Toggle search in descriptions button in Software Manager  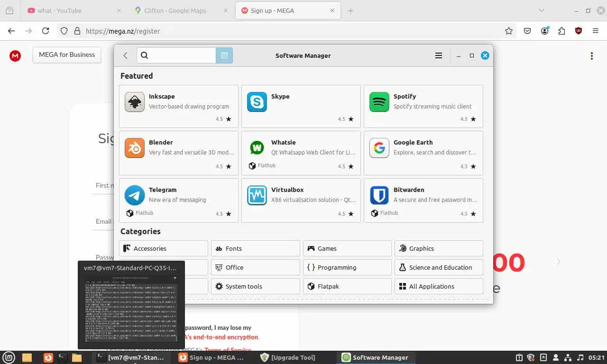[x=224, y=55]
